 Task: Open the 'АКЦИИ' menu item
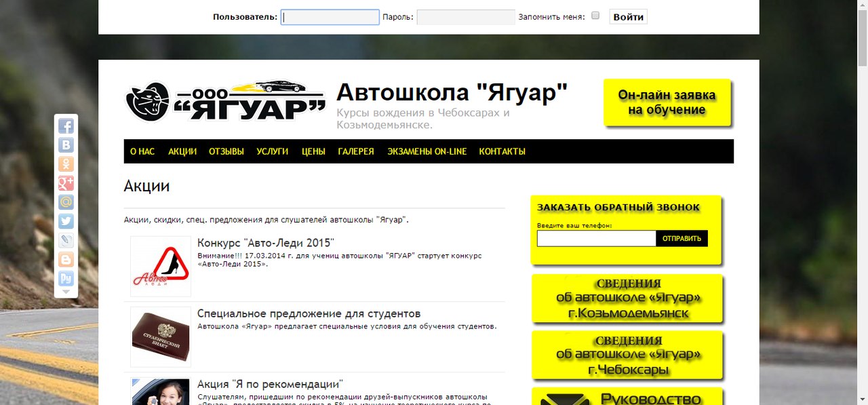pyautogui.click(x=182, y=151)
